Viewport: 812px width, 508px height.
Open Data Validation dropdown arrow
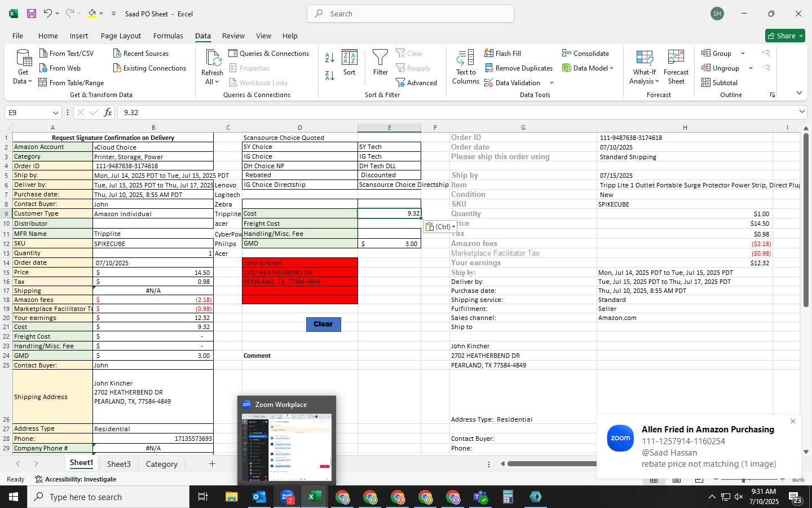click(551, 83)
